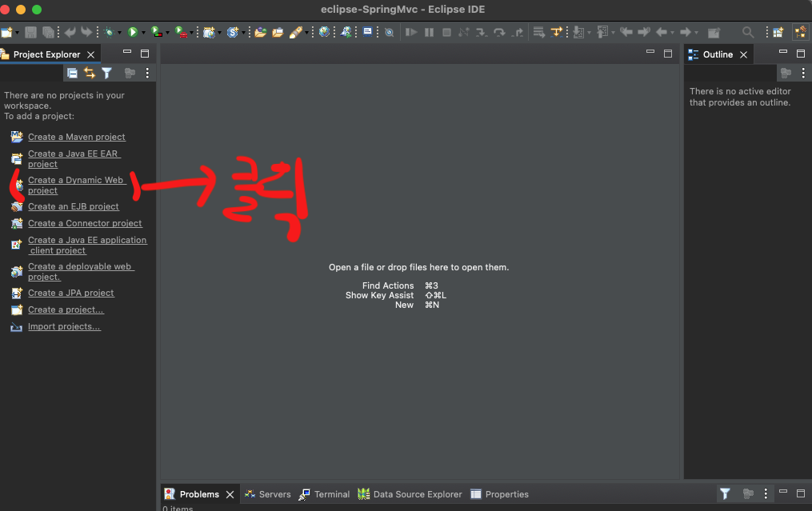Expand the Debug launch dropdown arrow
Viewport: 812px width, 511px height.
(120, 33)
